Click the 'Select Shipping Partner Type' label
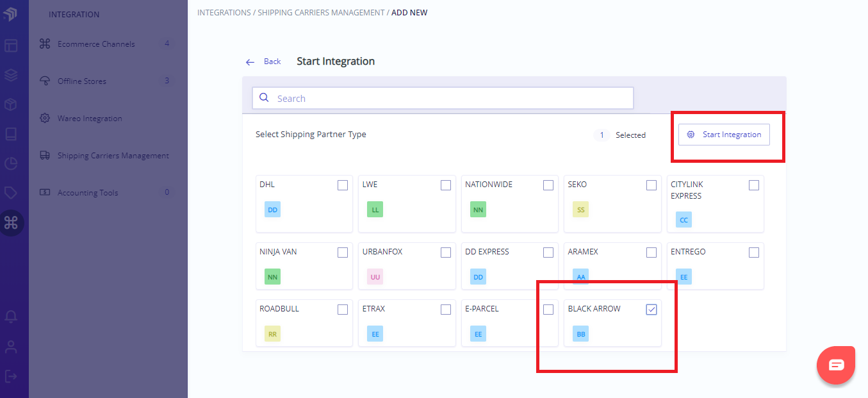 [311, 135]
